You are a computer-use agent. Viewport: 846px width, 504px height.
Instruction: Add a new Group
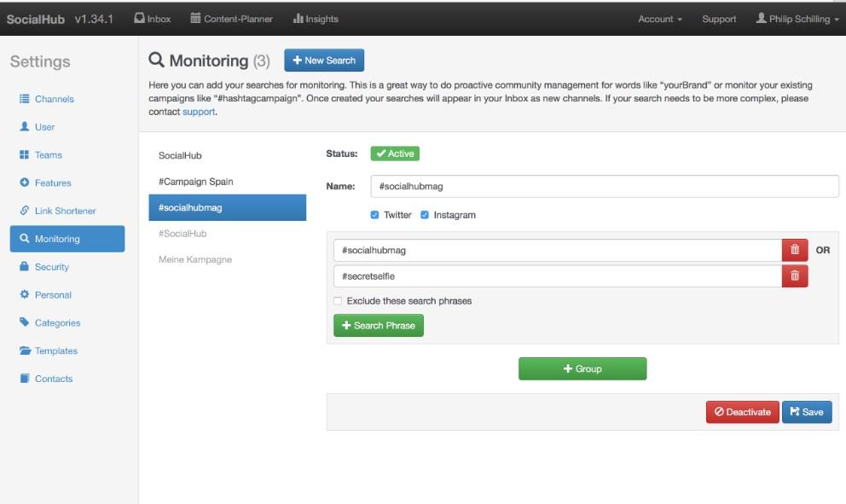coord(582,368)
